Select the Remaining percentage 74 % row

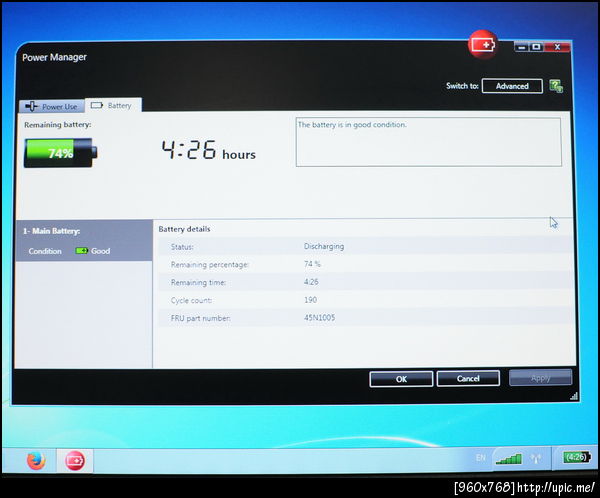365,264
